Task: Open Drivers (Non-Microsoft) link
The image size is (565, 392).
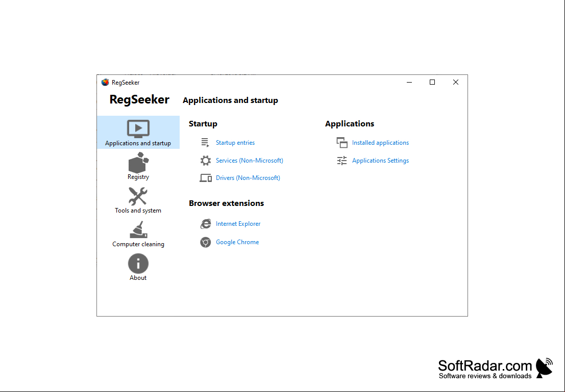Action: point(248,178)
